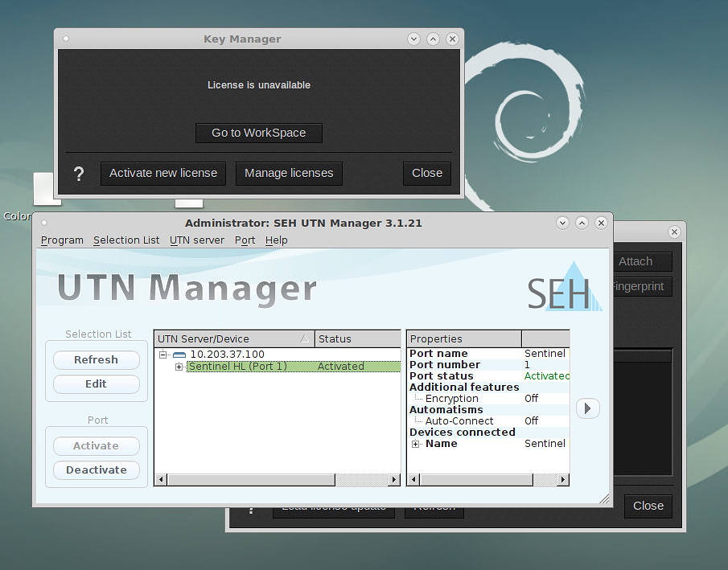The height and width of the screenshot is (570, 728).
Task: Expand the Sentinel HL (Port 1) node
Action: [179, 367]
